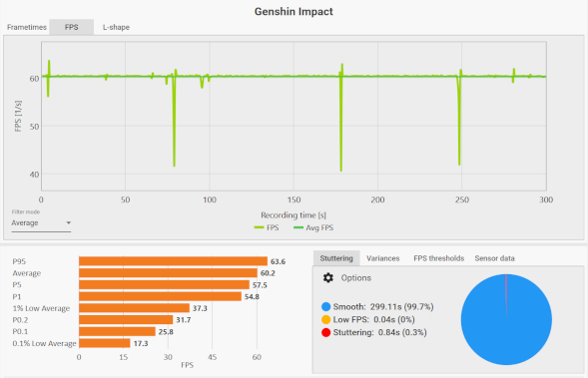The width and height of the screenshot is (588, 378).
Task: Open the stuttering Options gear icon
Action: [x=328, y=278]
